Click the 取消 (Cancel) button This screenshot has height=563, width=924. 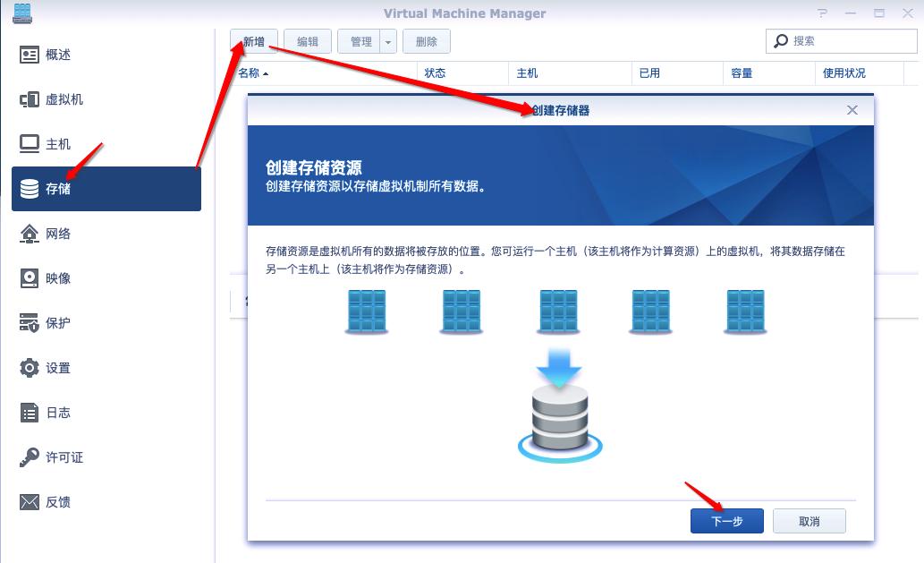pos(809,520)
